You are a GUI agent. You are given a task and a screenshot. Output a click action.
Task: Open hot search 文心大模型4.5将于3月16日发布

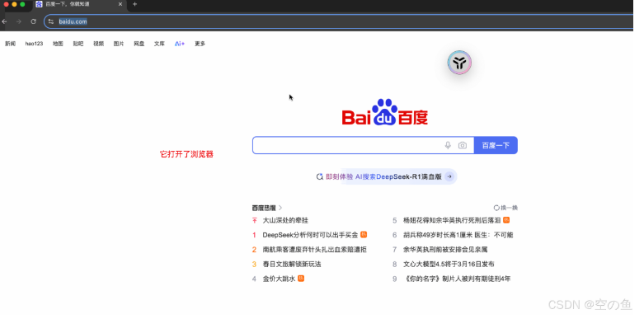449,264
